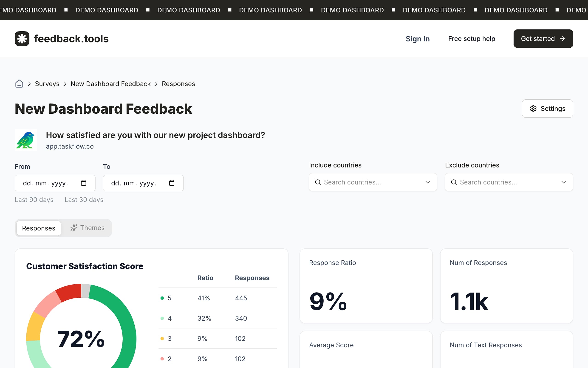Click the Sign In link
Screen dimensions: 588x368
417,39
